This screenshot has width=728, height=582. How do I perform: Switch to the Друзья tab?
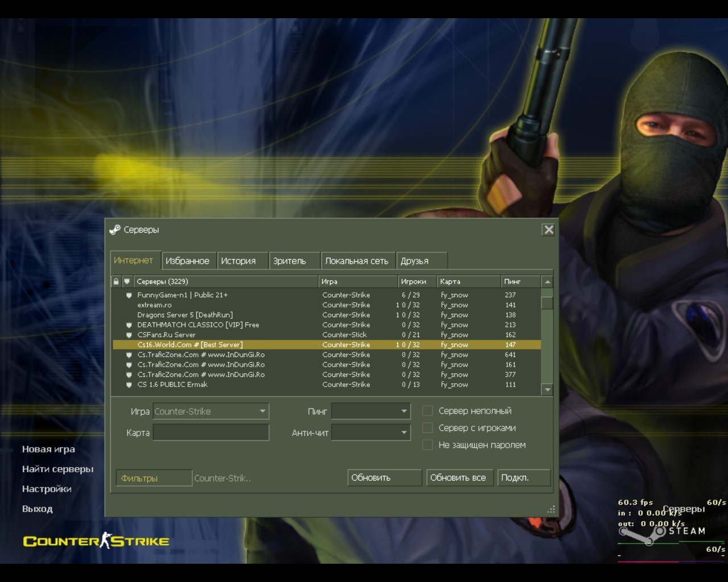click(421, 261)
